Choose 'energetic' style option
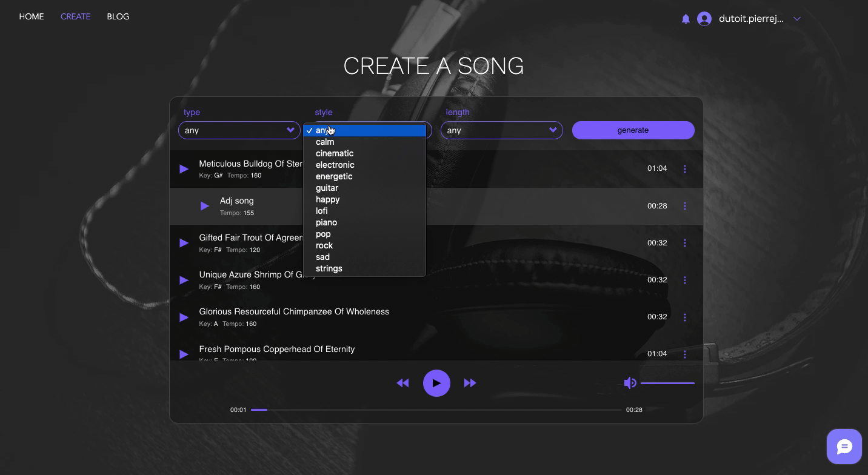This screenshot has width=868, height=475. click(x=365, y=176)
